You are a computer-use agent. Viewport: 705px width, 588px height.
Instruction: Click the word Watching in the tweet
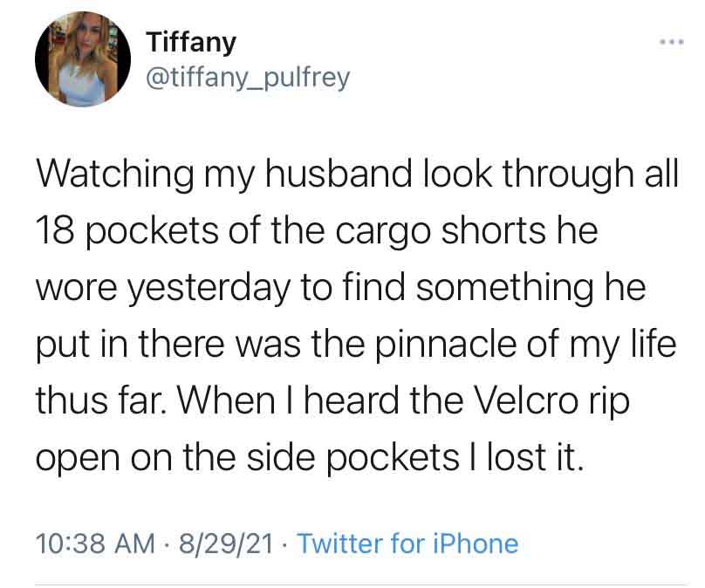tap(115, 174)
